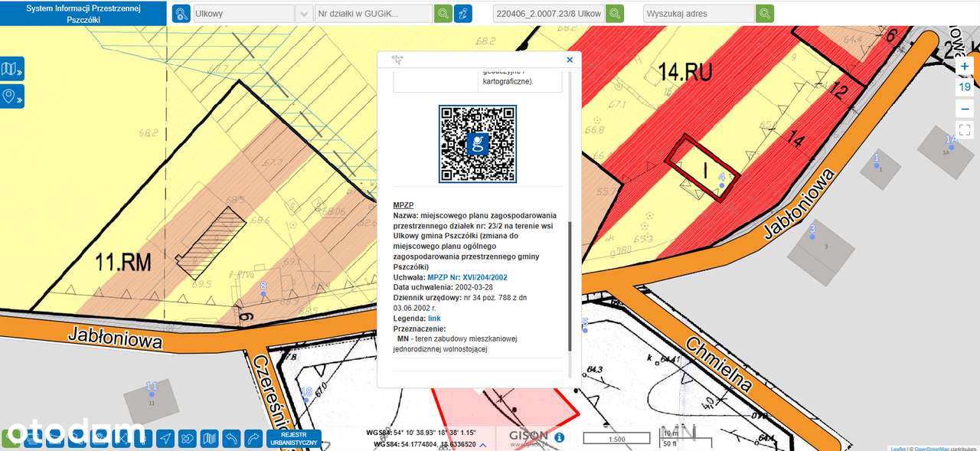Image resolution: width=980 pixels, height=451 pixels.
Task: Expand the map layers side panel
Action: (x=11, y=70)
